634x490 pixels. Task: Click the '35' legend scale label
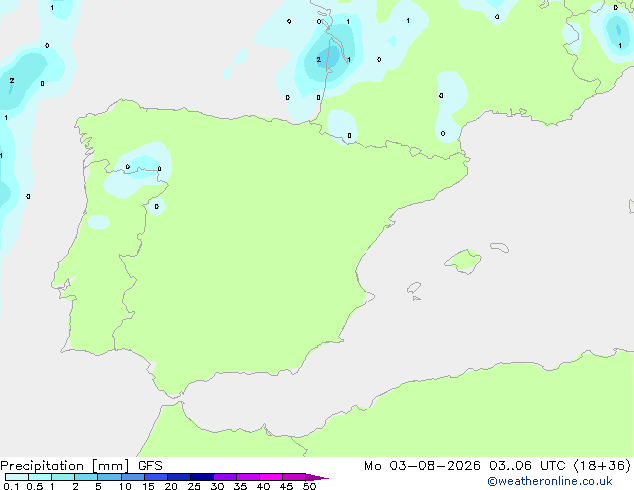(x=240, y=486)
